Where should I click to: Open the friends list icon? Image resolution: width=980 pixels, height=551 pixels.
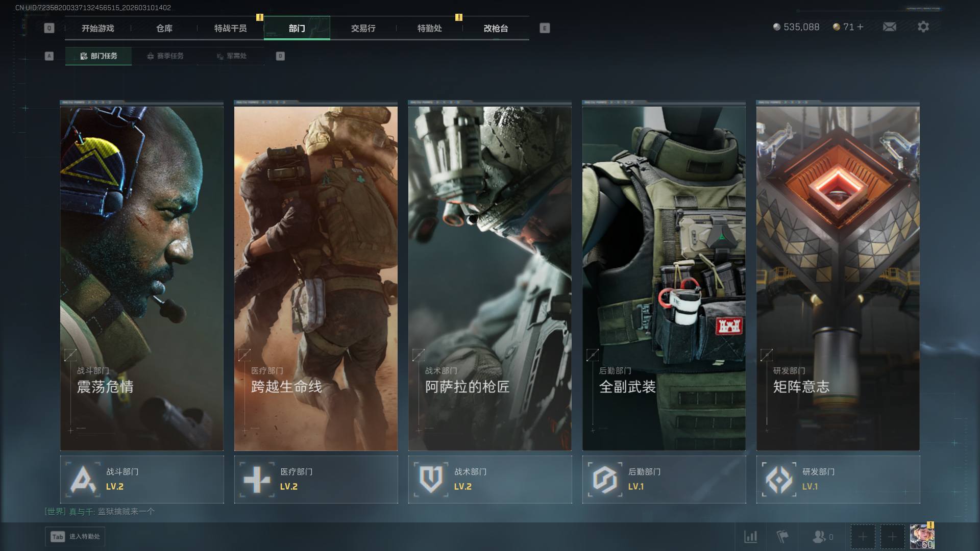coord(819,537)
